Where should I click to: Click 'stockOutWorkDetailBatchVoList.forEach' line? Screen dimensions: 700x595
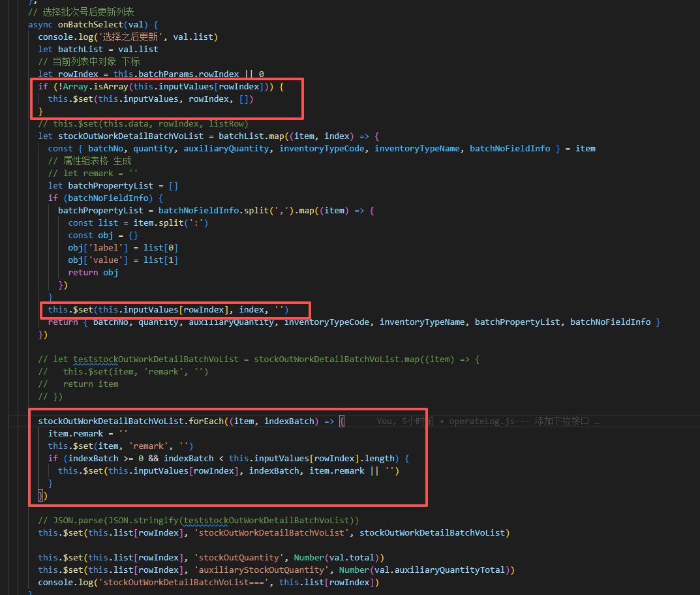[x=191, y=421]
